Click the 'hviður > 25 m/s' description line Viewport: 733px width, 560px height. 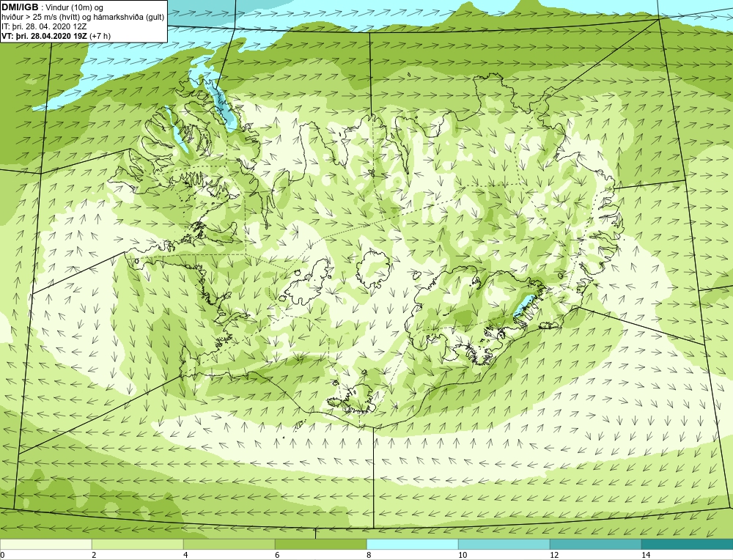pyautogui.click(x=83, y=18)
